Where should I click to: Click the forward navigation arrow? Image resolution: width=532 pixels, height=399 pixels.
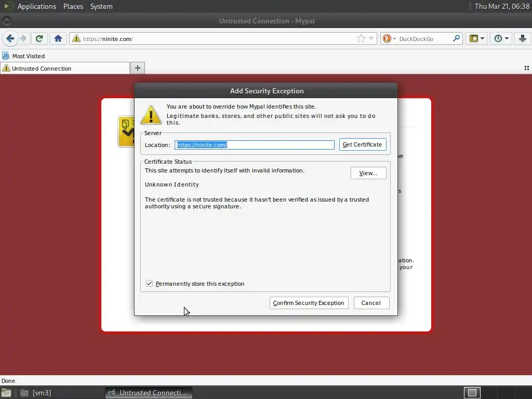(23, 38)
